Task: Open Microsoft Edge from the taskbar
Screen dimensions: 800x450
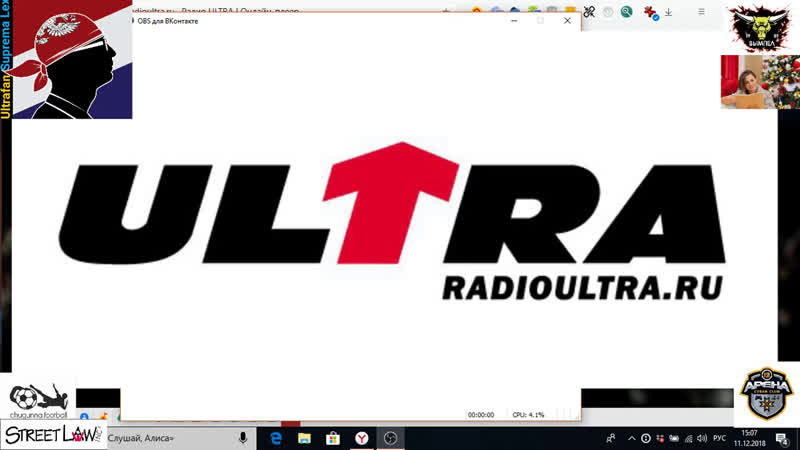Action: [276, 438]
